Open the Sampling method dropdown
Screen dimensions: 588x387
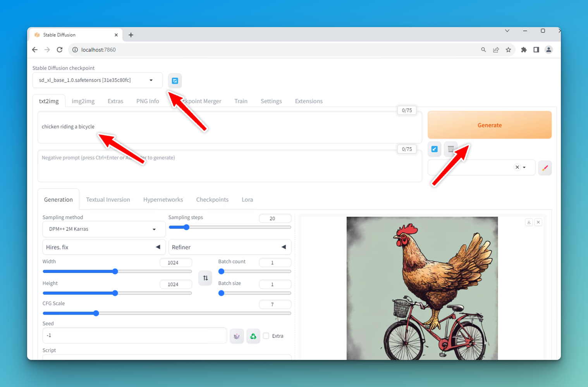103,229
